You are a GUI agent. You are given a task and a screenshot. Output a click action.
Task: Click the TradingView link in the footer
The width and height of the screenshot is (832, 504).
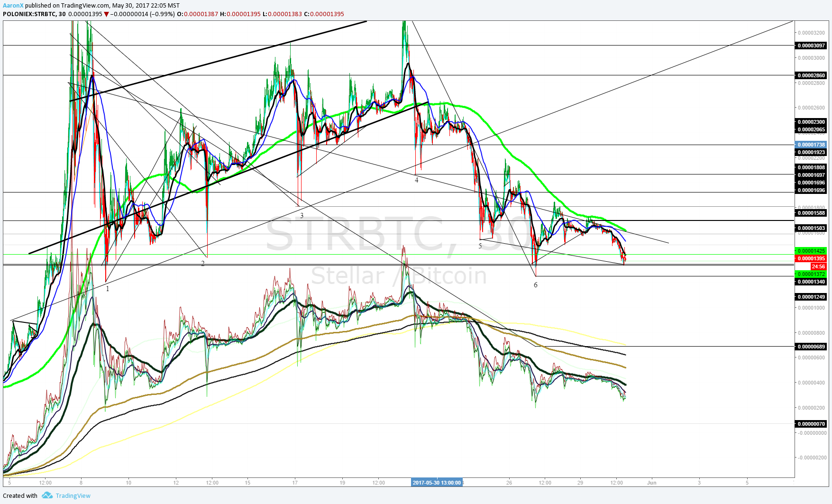tap(73, 495)
